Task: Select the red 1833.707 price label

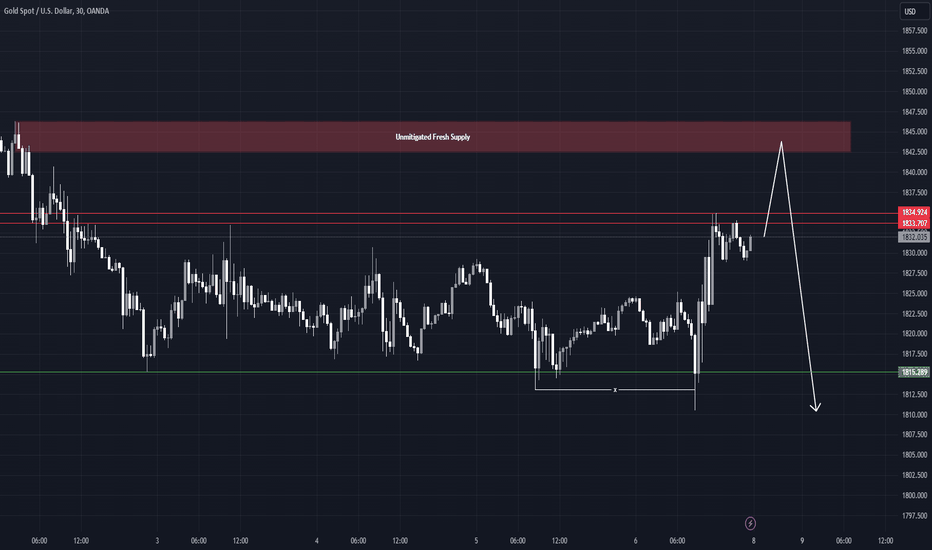Action: pyautogui.click(x=914, y=224)
